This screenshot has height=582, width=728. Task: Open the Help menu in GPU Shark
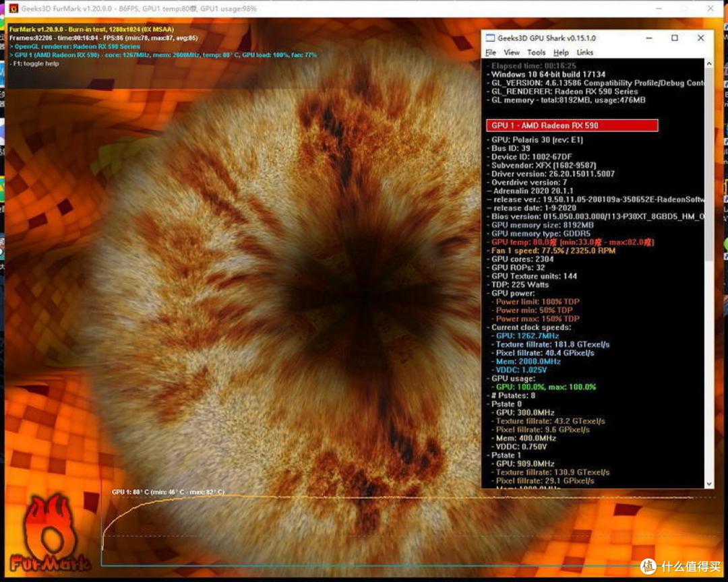pyautogui.click(x=561, y=53)
